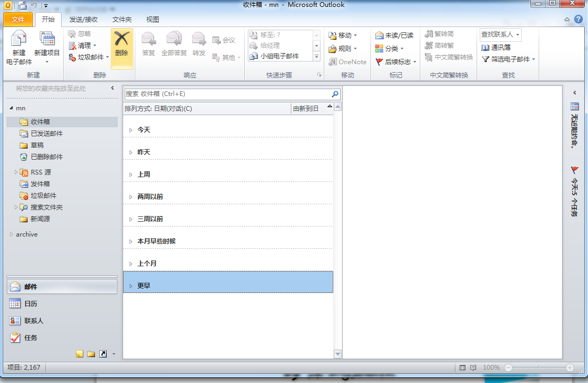Create a new email with 新建电子邮件
Viewport: 588px width, 383px height.
[x=19, y=48]
